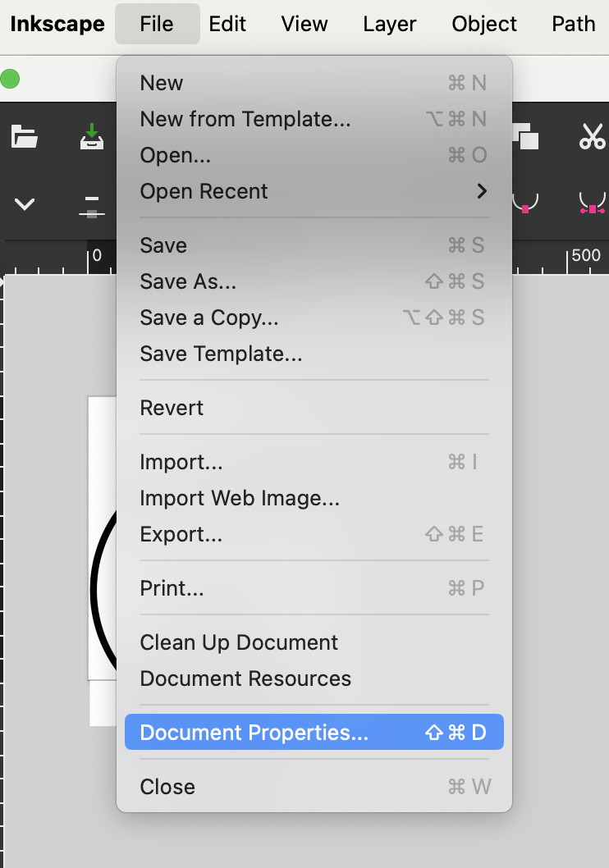Choose Print... menu item
Viewport: 609px width, 868px height.
pyautogui.click(x=314, y=588)
